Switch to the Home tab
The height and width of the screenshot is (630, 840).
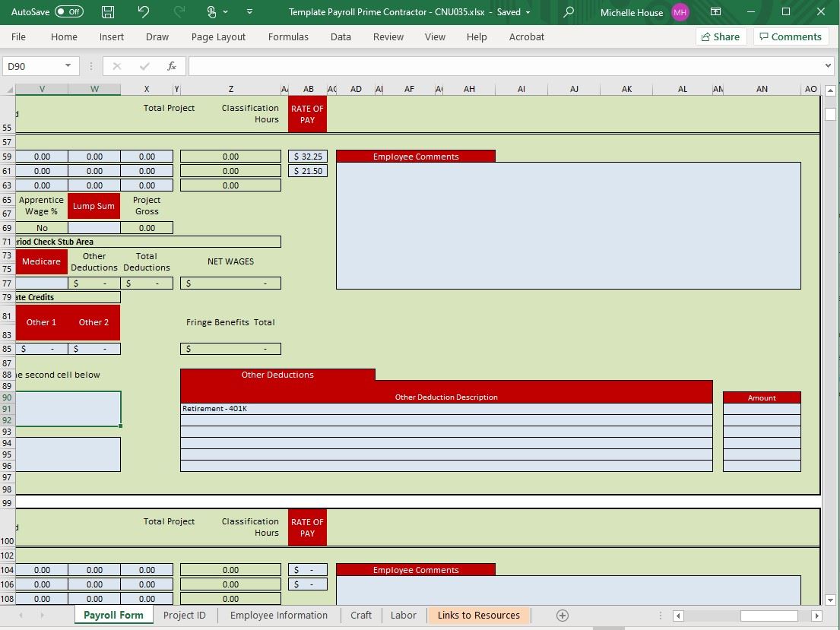pyautogui.click(x=64, y=37)
